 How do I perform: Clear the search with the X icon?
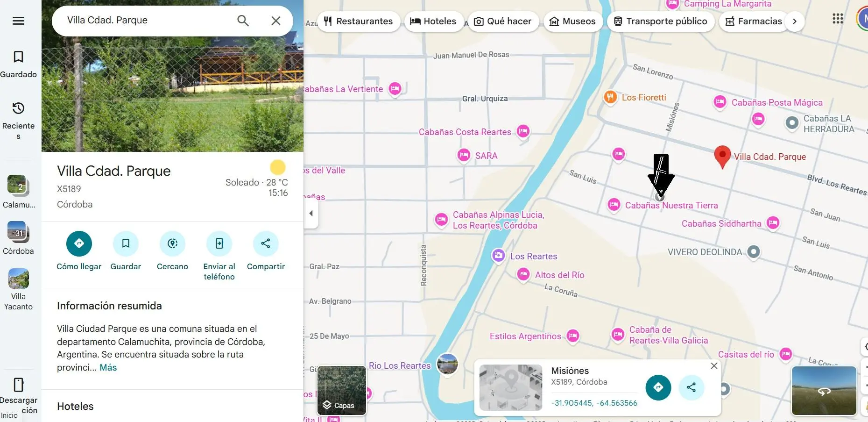click(276, 21)
